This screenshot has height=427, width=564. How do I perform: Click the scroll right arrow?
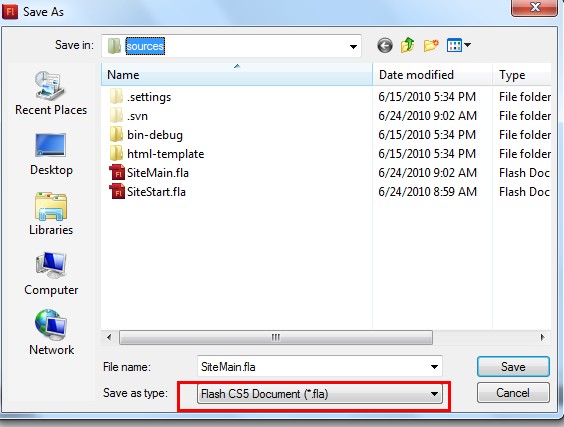pos(542,337)
